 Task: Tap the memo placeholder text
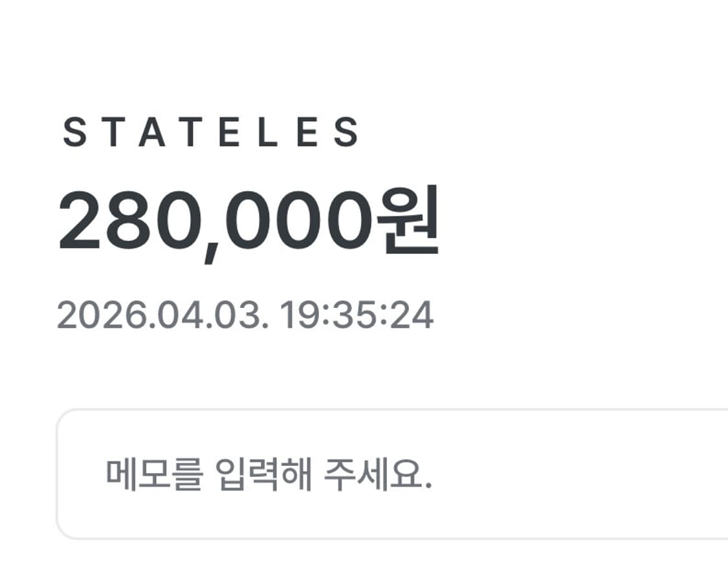[269, 476]
